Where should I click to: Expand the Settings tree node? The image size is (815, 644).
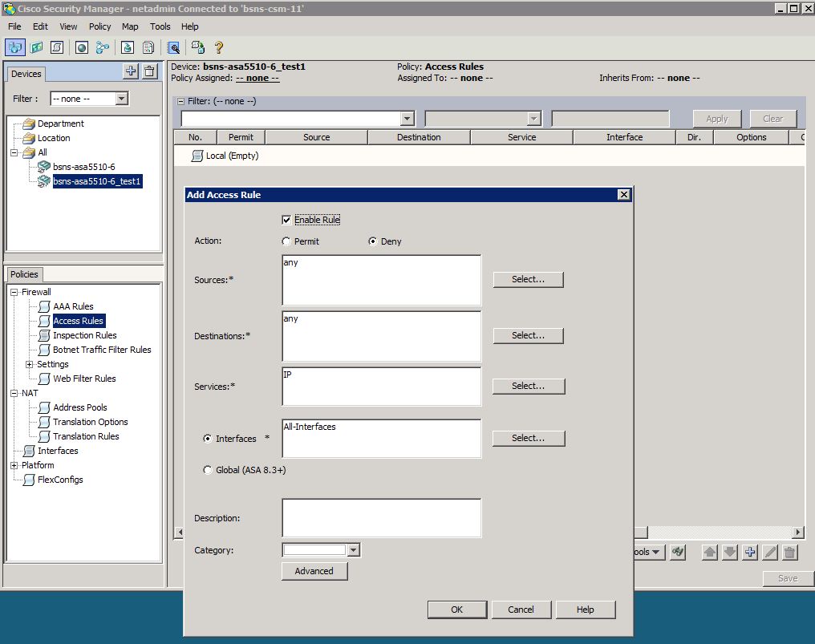pyautogui.click(x=29, y=364)
